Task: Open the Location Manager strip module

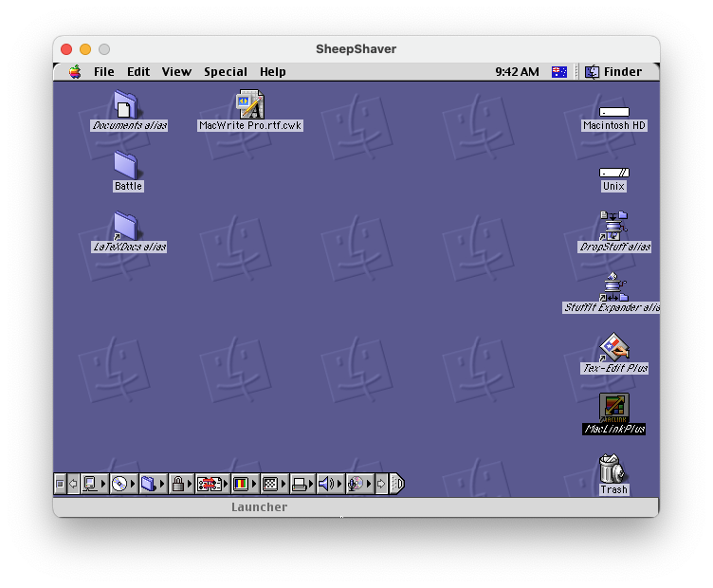Action: point(212,484)
